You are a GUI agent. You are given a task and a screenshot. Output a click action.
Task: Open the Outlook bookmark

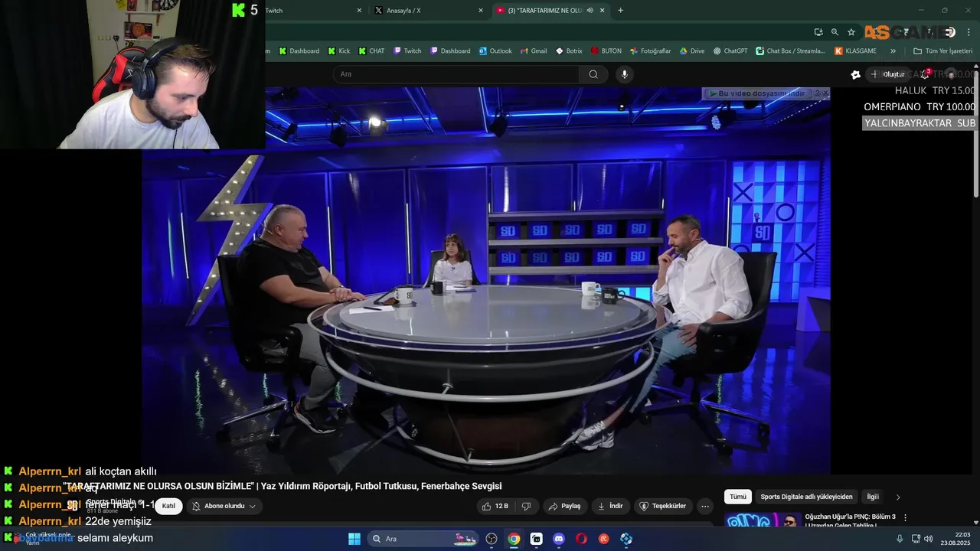coord(495,51)
